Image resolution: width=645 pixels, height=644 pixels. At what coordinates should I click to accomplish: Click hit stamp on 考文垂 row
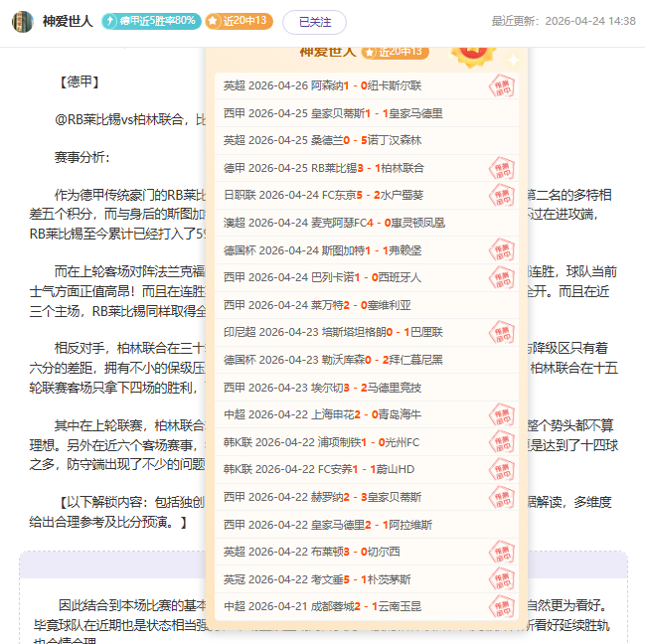502,579
